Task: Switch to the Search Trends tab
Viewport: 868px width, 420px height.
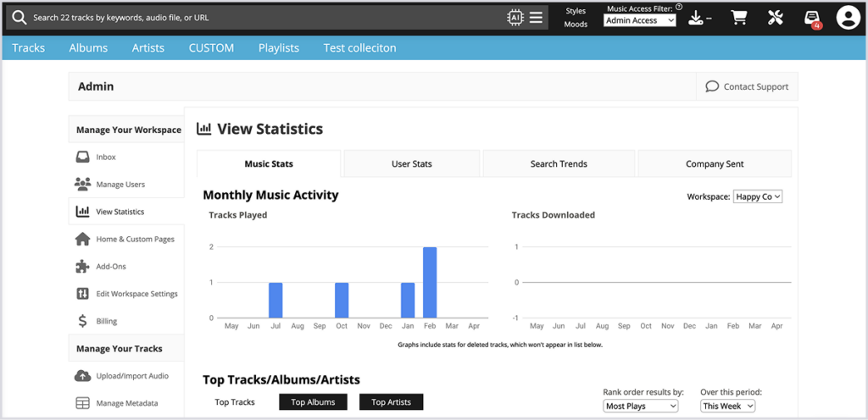Action: pyautogui.click(x=559, y=163)
